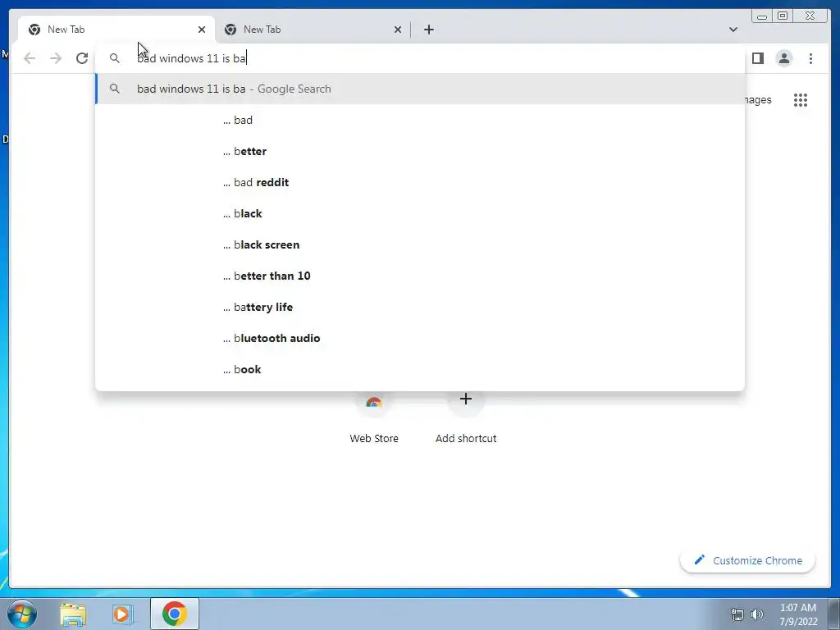The width and height of the screenshot is (840, 630).
Task: Open the network tray icon
Action: 737,614
